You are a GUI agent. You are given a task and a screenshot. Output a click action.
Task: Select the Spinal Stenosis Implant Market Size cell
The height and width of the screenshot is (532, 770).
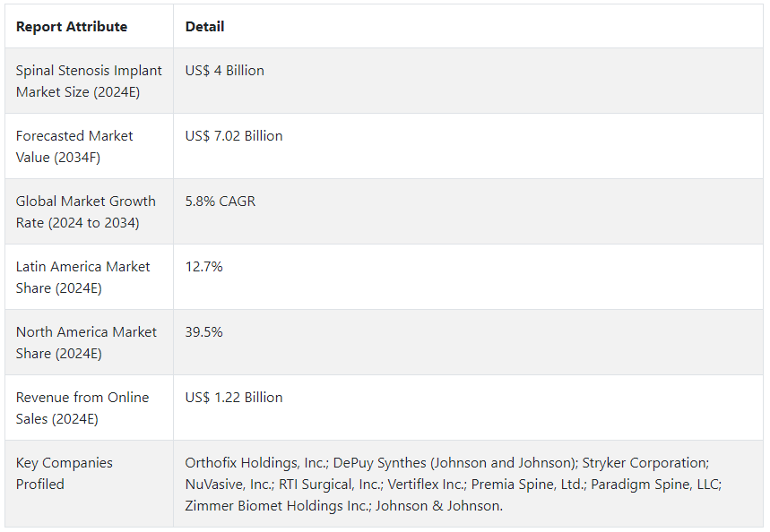coord(89,81)
